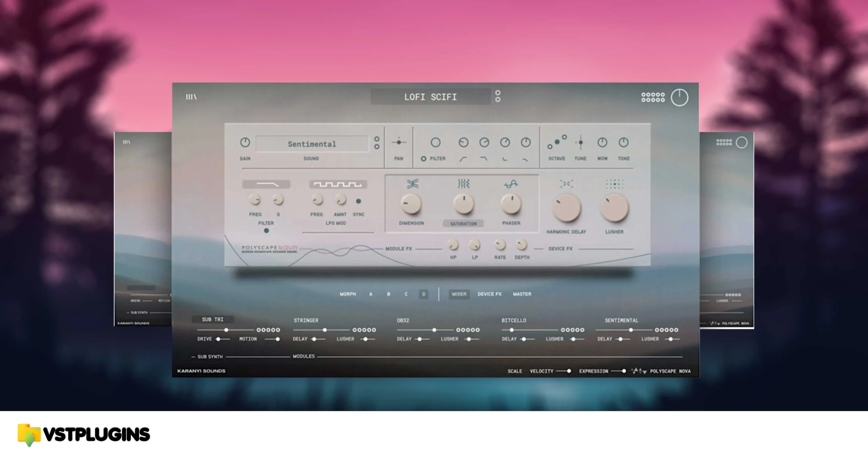This screenshot has height=460, width=868.
Task: Adjust the large HARMONIC DELAY knob
Action: pyautogui.click(x=567, y=208)
